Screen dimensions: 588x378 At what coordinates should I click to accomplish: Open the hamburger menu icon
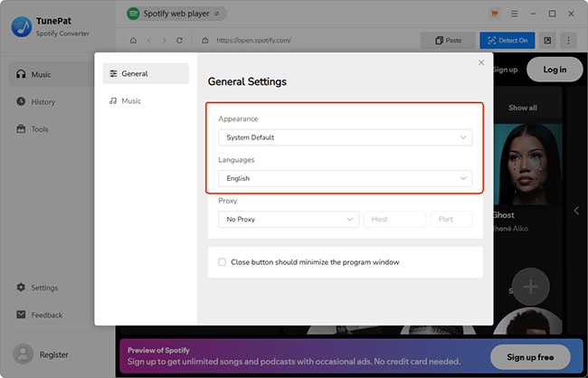coord(515,14)
